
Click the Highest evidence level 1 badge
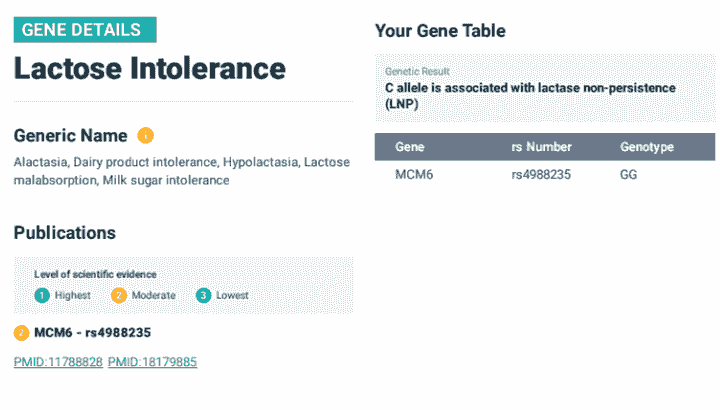click(x=41, y=295)
